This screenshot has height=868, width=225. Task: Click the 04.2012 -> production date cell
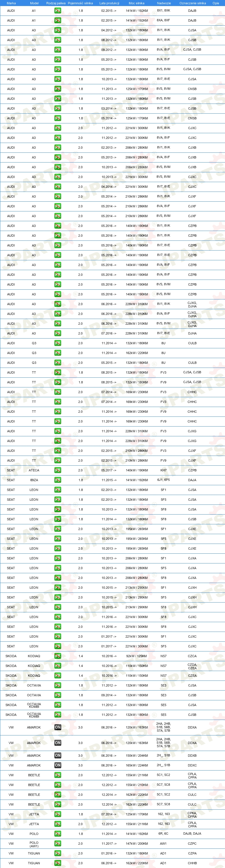click(x=109, y=30)
